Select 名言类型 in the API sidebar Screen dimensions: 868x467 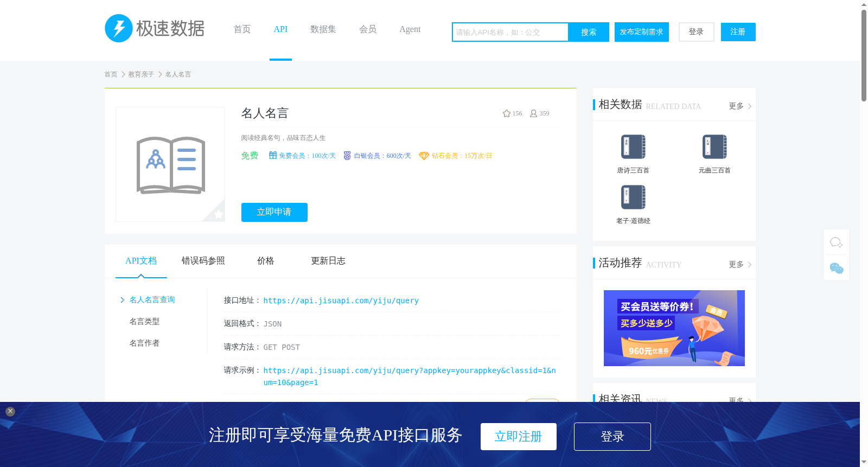click(144, 322)
